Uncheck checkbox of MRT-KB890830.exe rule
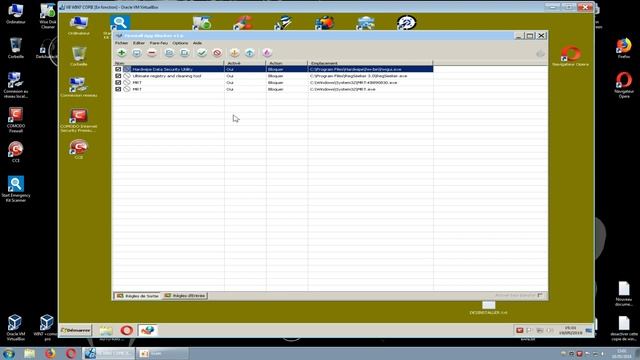The image size is (640, 360). (118, 82)
